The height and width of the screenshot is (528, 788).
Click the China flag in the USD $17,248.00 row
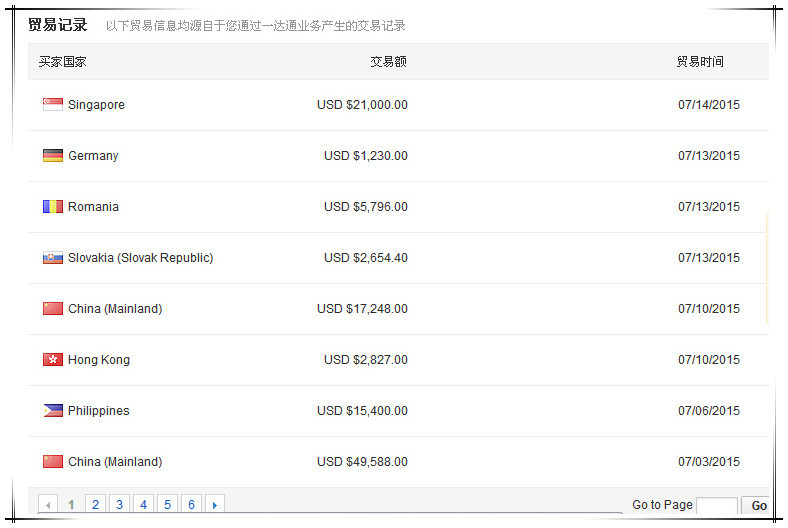[53, 309]
